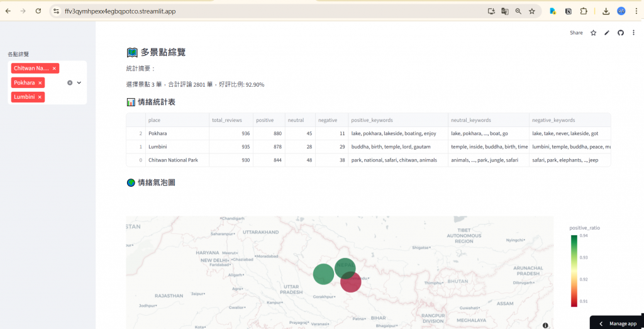Sort table by total_reviews column header
The image size is (644, 329).
231,120
